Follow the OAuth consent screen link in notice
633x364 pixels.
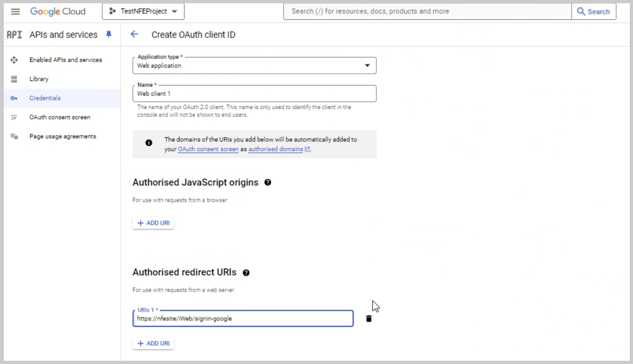click(x=208, y=149)
